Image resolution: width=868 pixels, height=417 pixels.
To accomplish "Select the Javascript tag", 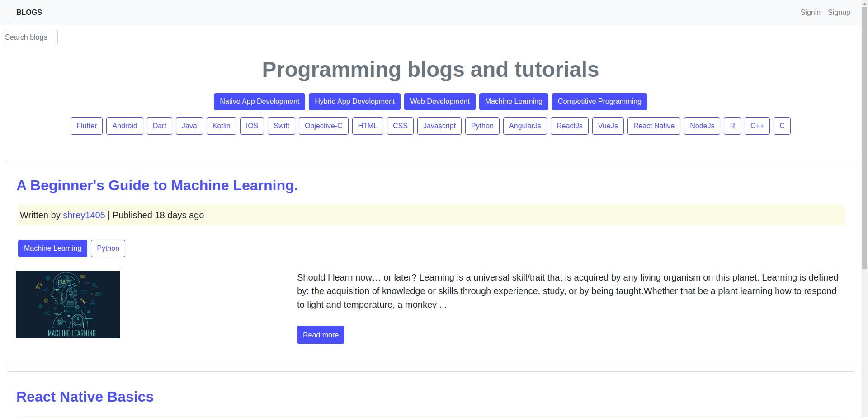I will coord(439,126).
